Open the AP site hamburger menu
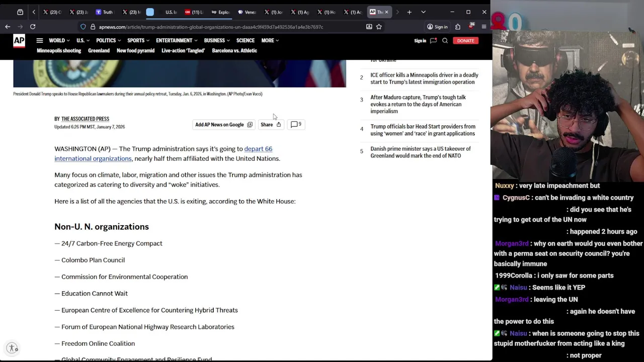Viewport: 644px width, 362px height. (x=40, y=41)
